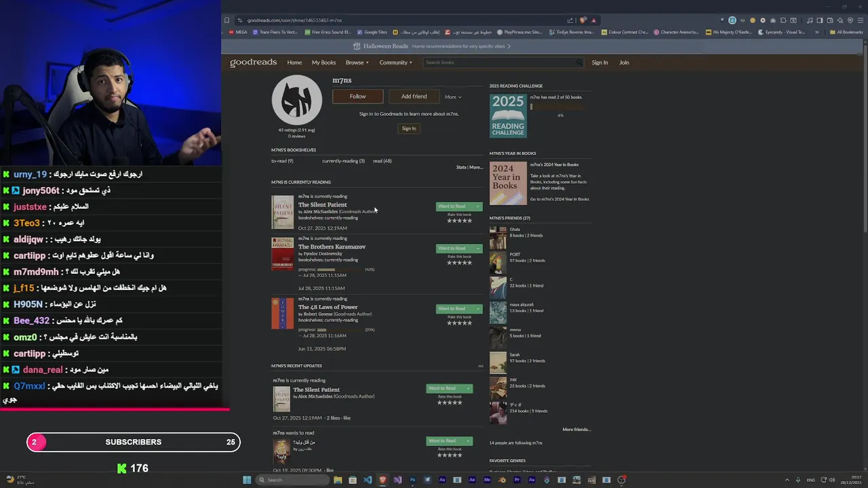Open the currently-reading (3) bookshelf
Image resolution: width=868 pixels, height=488 pixels.
343,161
